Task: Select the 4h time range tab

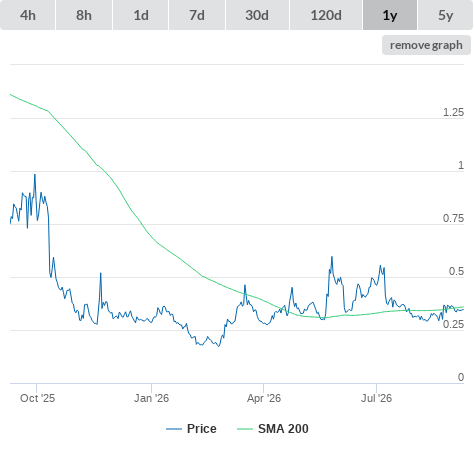Action: [x=28, y=15]
